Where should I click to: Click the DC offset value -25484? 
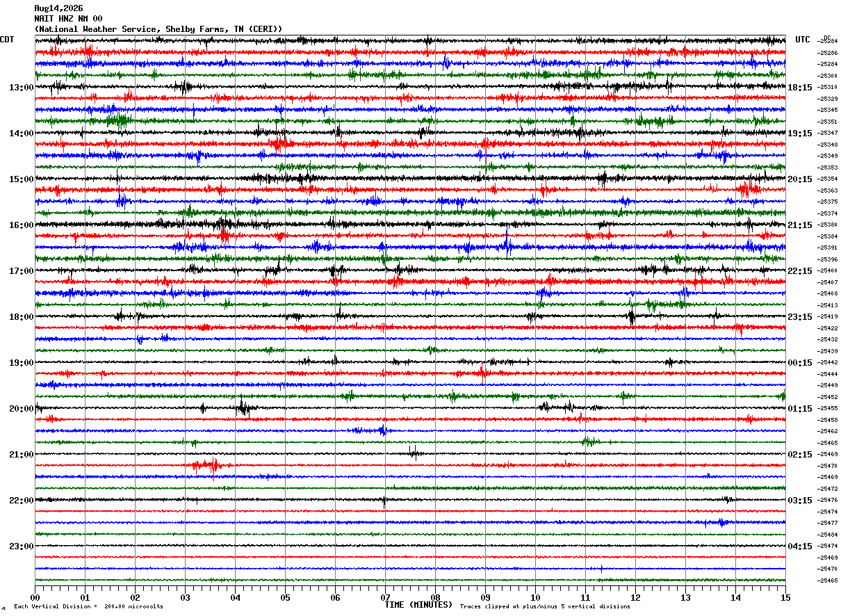[827, 535]
